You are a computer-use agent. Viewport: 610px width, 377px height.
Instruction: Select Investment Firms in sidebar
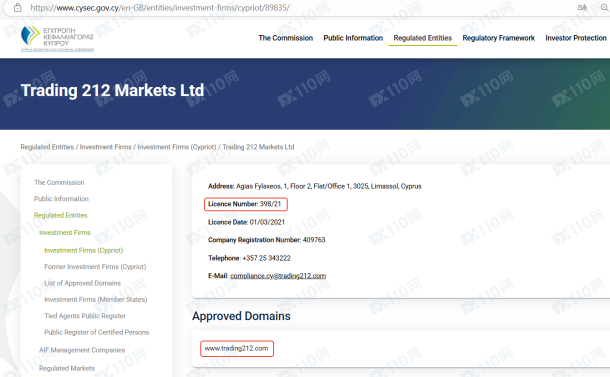coord(65,232)
